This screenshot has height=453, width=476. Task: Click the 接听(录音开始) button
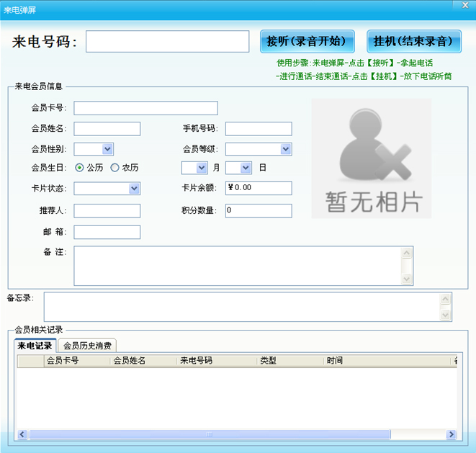307,41
